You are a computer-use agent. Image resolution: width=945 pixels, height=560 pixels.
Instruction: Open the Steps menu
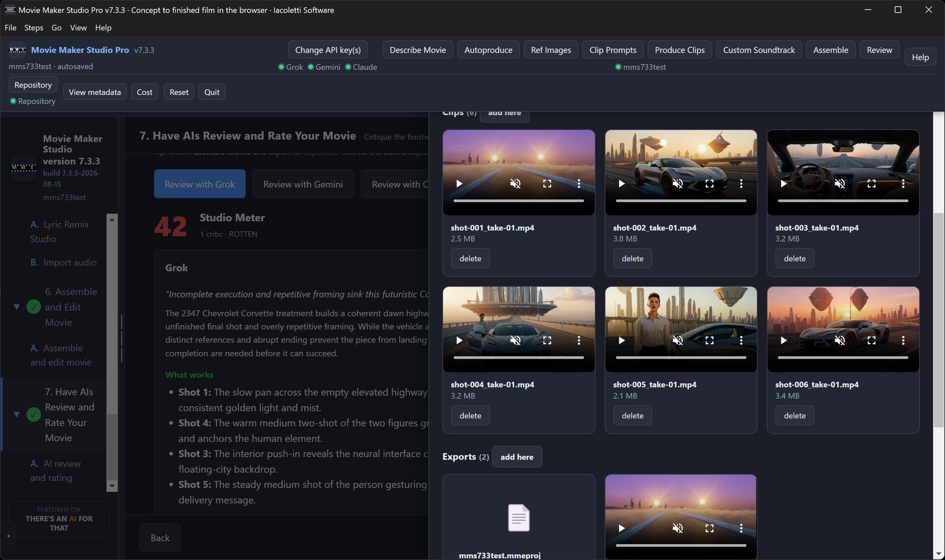(x=34, y=28)
